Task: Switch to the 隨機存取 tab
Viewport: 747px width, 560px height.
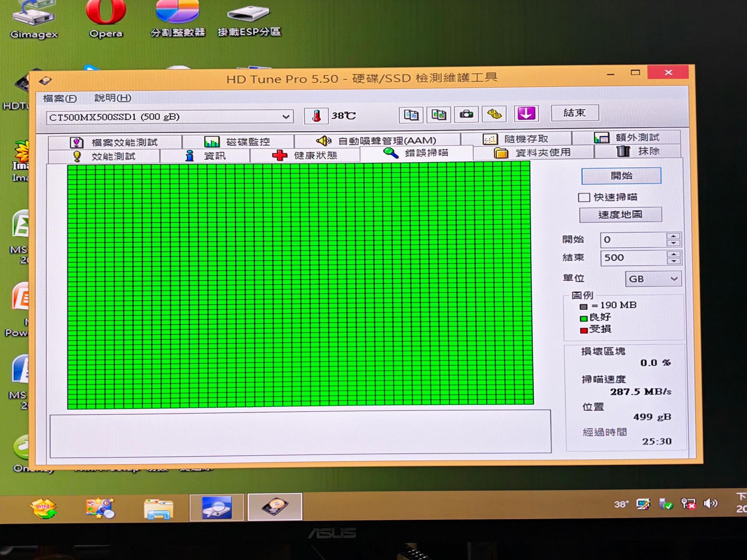Action: point(516,139)
